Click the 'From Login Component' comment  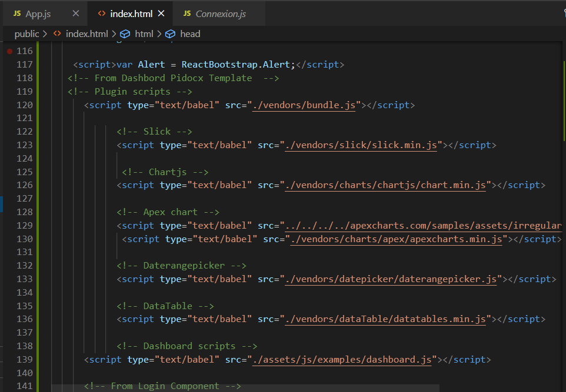click(x=162, y=386)
